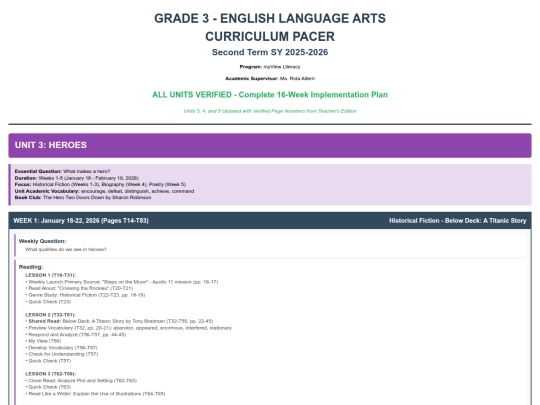Click 'Read Like a Writer' bullet
Screen dimensions: 540x405
click(x=95, y=394)
